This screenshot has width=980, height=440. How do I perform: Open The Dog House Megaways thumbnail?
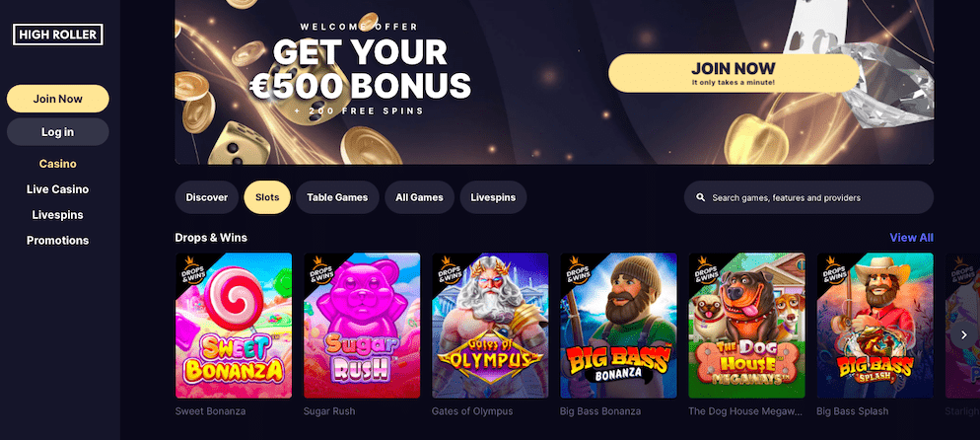[x=747, y=325]
